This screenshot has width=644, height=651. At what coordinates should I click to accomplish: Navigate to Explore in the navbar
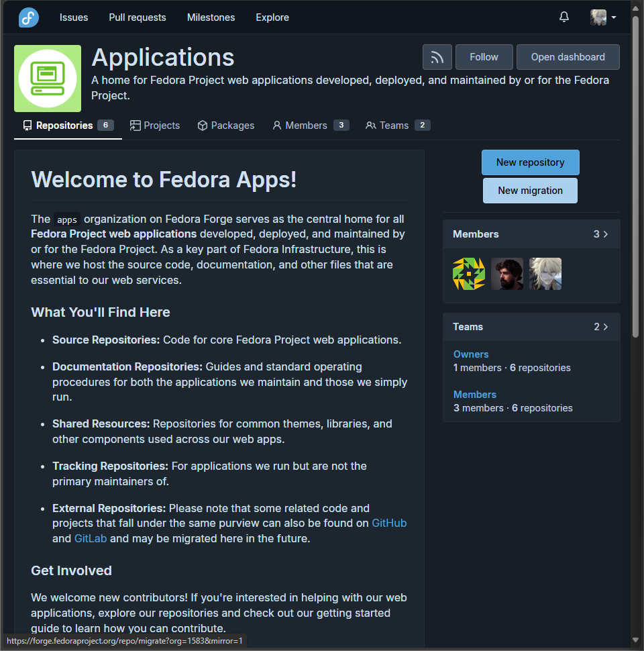pos(272,17)
